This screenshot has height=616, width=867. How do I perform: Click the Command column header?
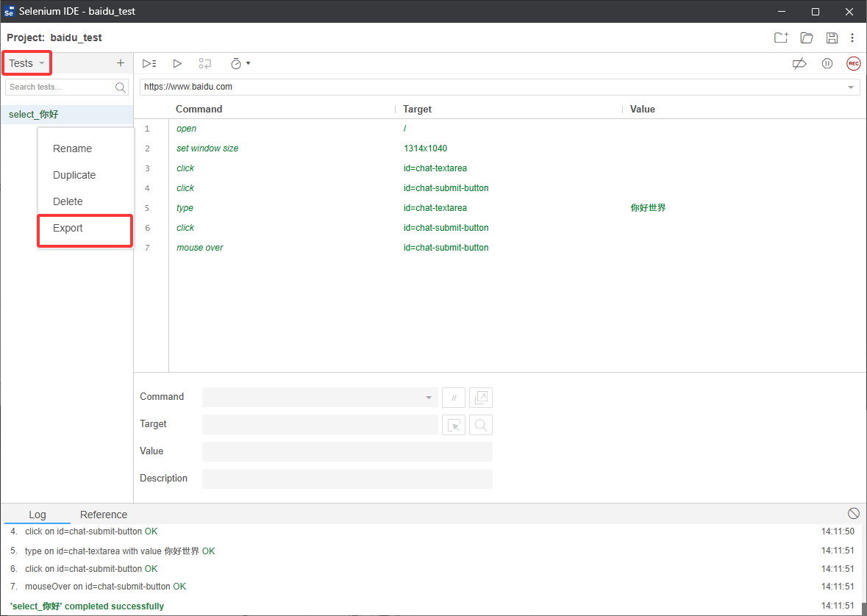point(199,109)
